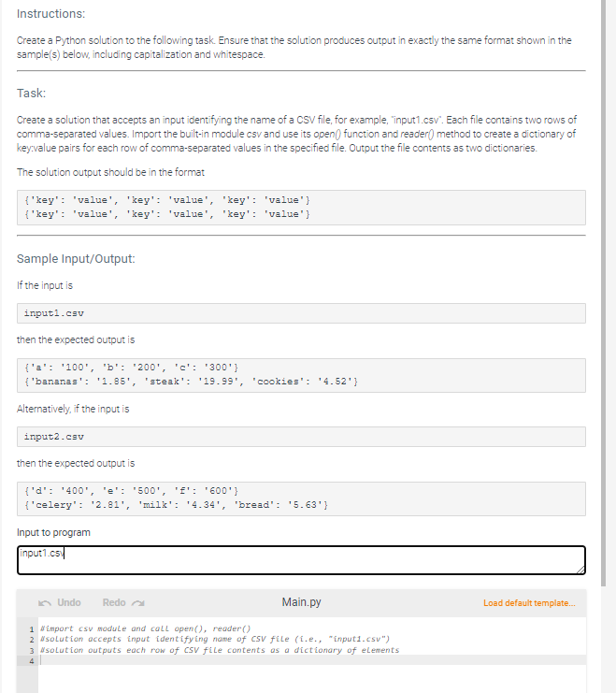Click line number 1 in code gutter
This screenshot has width=616, height=693.
pos(32,628)
